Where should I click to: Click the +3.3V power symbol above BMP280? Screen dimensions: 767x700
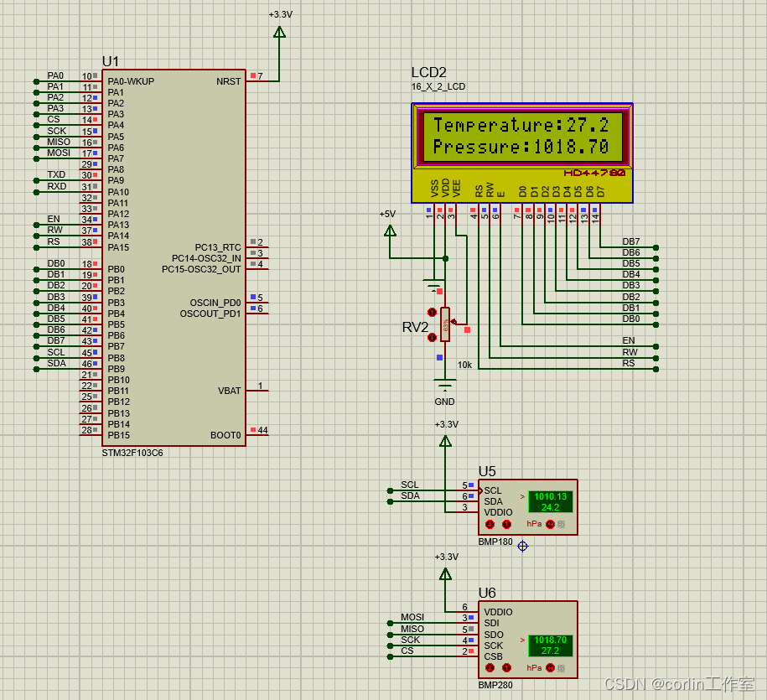pos(443,575)
